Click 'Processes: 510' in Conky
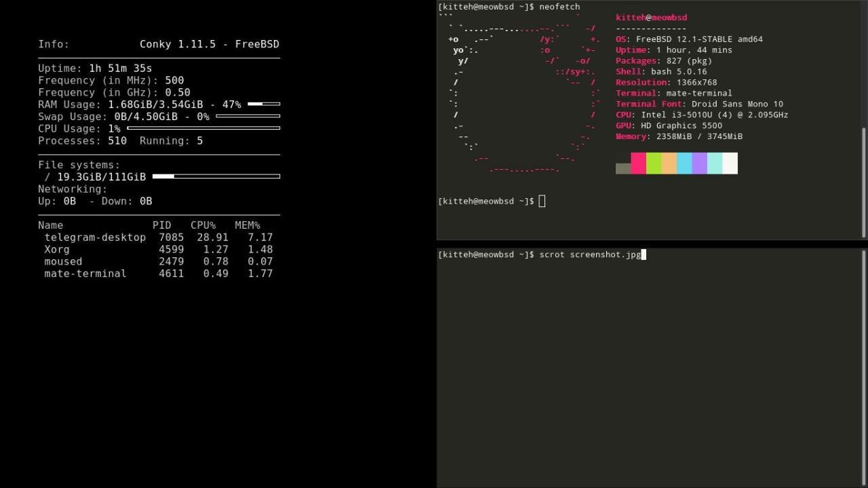 click(x=82, y=141)
